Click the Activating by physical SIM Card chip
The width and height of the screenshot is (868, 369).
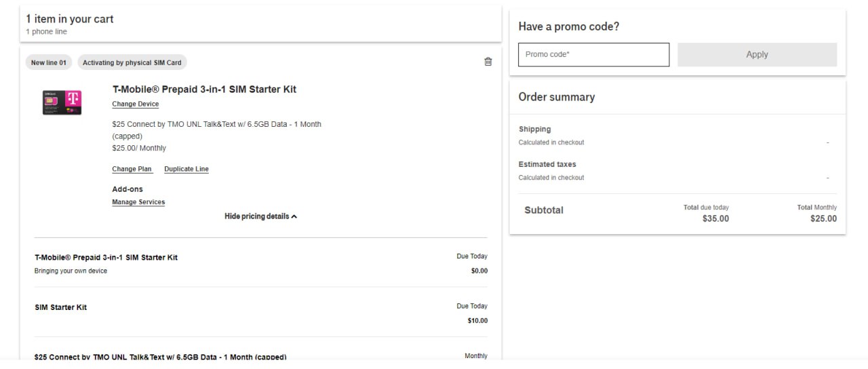coord(132,62)
